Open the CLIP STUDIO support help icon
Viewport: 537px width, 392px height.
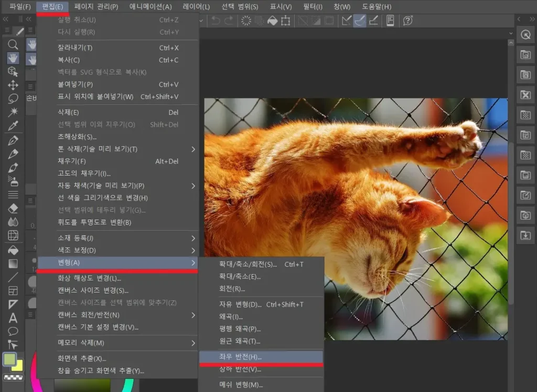pos(407,20)
